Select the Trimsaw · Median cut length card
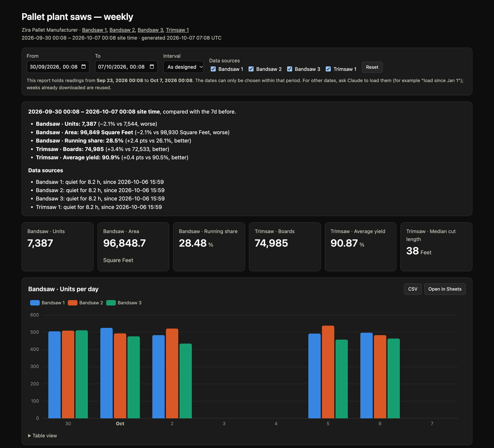Viewport: 494px width, 448px height. pos(436,247)
